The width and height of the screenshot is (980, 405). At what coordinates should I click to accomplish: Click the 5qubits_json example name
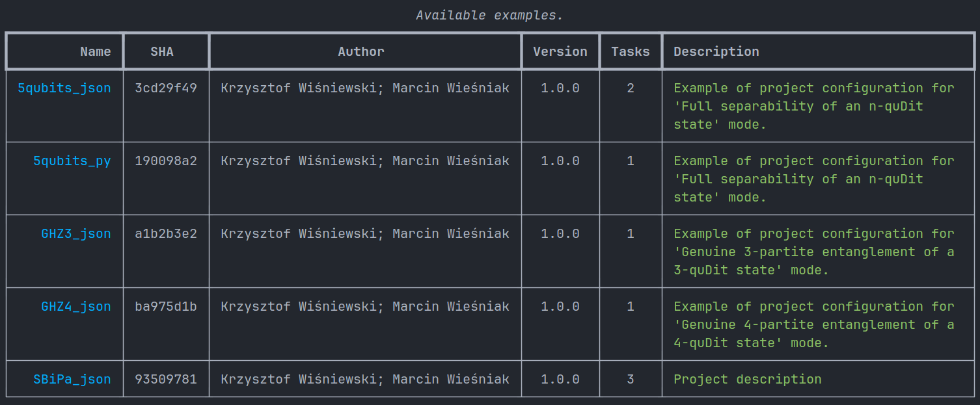(64, 88)
